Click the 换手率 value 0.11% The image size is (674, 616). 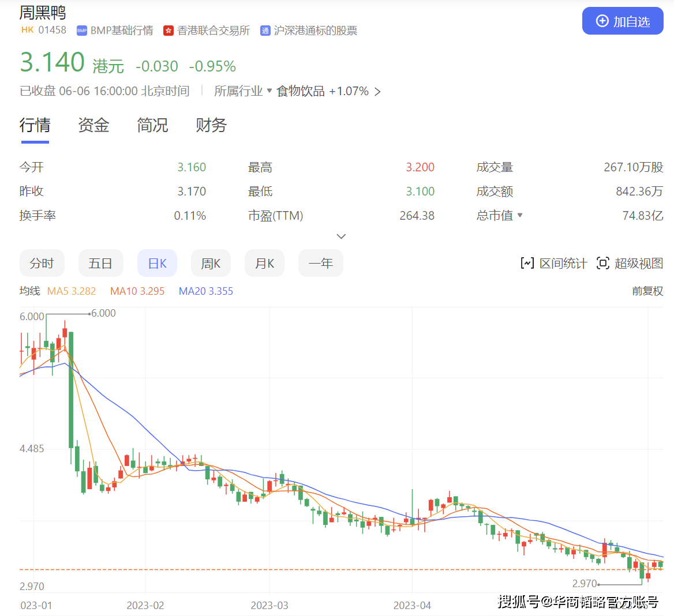click(x=190, y=215)
